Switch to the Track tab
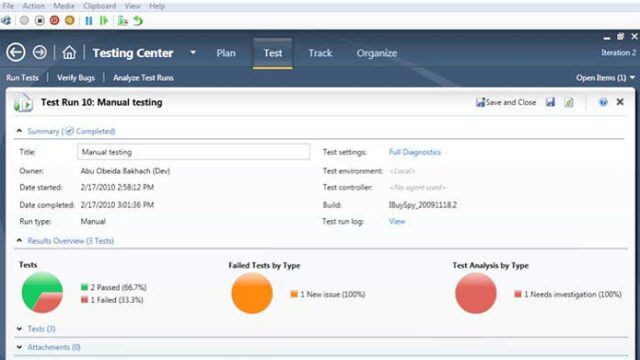640x360 pixels. coord(320,53)
